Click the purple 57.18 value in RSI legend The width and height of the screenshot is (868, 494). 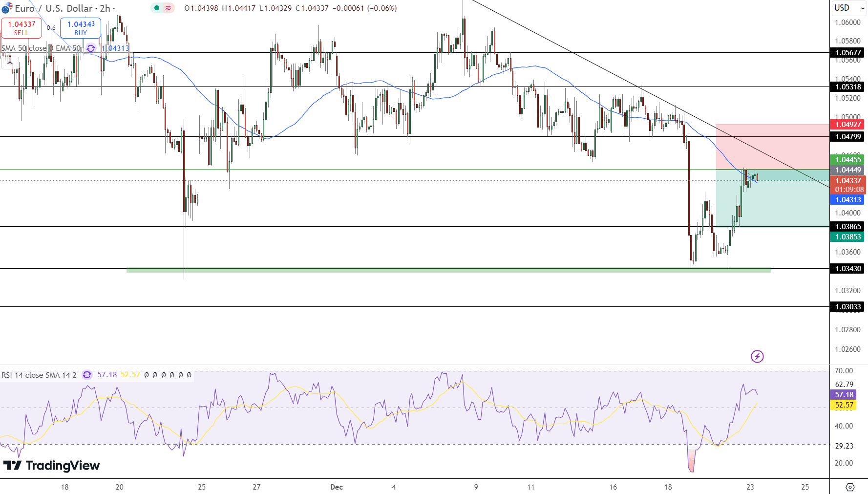point(107,375)
